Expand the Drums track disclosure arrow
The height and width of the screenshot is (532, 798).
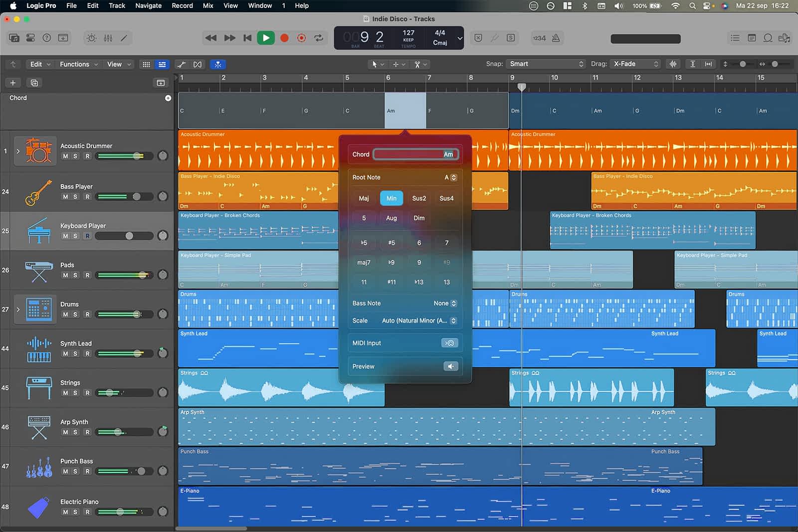click(x=18, y=310)
